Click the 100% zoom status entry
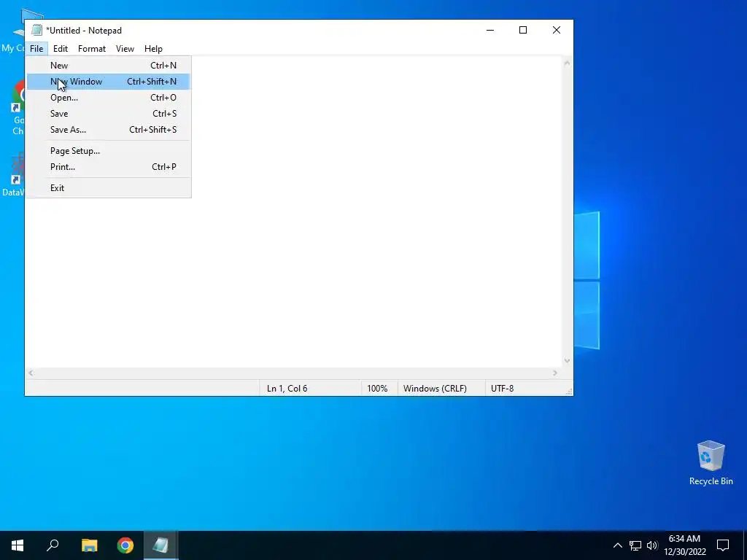The width and height of the screenshot is (747, 560). coord(379,389)
